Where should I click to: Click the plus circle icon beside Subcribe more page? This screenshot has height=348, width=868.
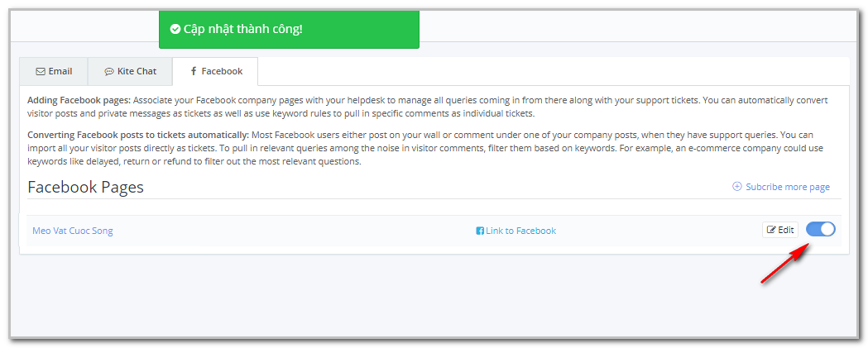pyautogui.click(x=736, y=187)
